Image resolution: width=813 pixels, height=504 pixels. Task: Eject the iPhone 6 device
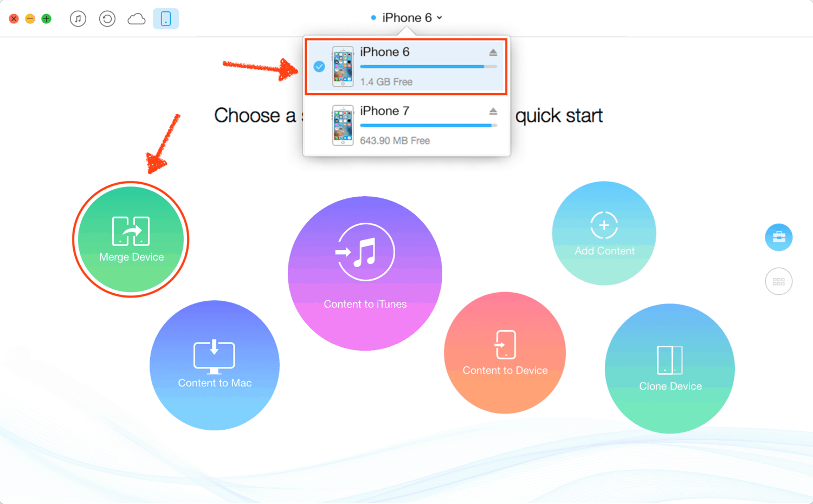tap(493, 53)
